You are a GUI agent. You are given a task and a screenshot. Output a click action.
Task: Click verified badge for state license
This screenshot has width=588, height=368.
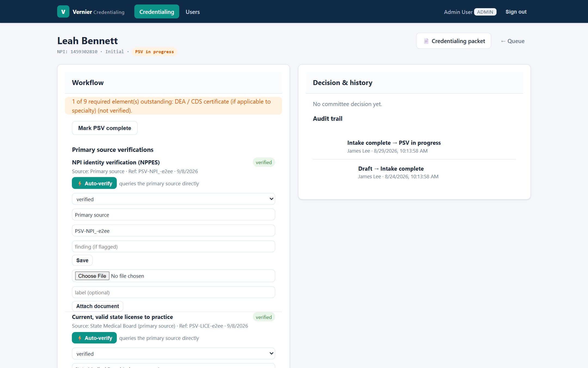click(x=264, y=317)
